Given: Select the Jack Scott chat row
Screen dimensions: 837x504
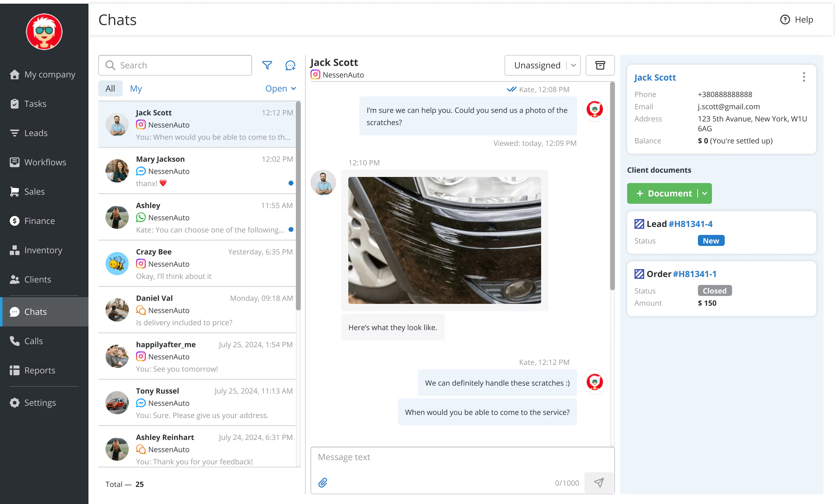Looking at the screenshot, I should coord(197,124).
